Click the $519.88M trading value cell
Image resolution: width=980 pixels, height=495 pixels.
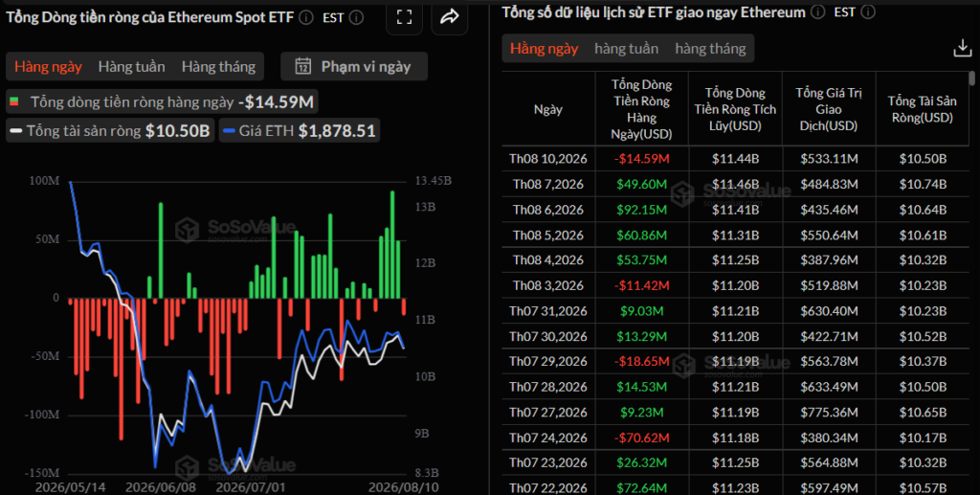point(829,285)
